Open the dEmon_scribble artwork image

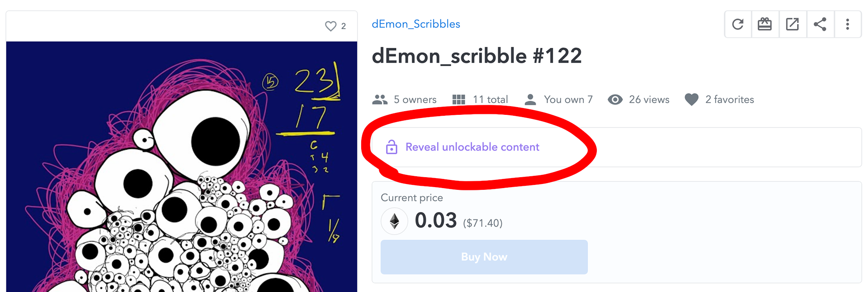182,167
